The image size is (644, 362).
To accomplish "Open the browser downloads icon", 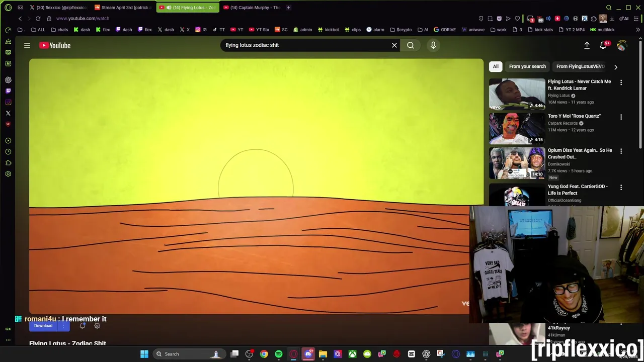I will point(612,19).
